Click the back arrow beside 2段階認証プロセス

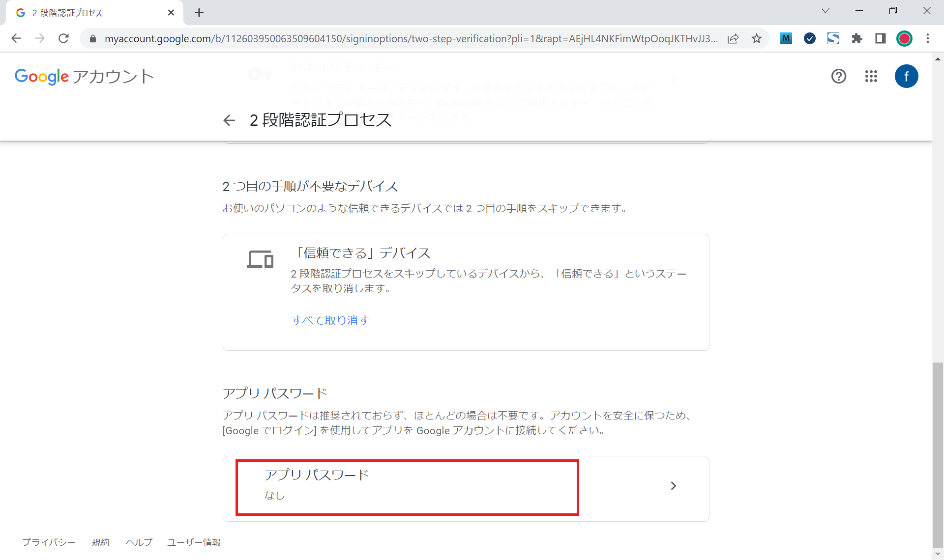click(229, 120)
